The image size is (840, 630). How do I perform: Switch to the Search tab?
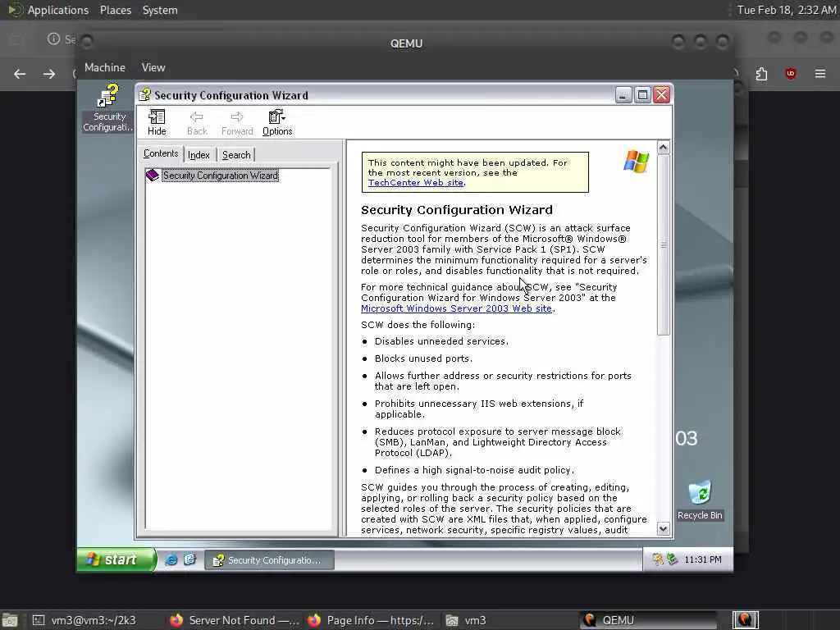[236, 155]
